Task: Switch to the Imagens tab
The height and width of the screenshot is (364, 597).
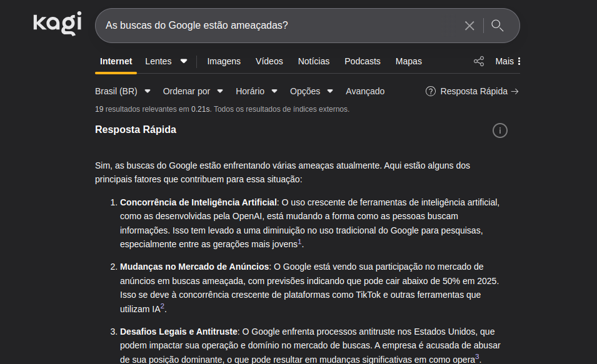Action: click(224, 61)
